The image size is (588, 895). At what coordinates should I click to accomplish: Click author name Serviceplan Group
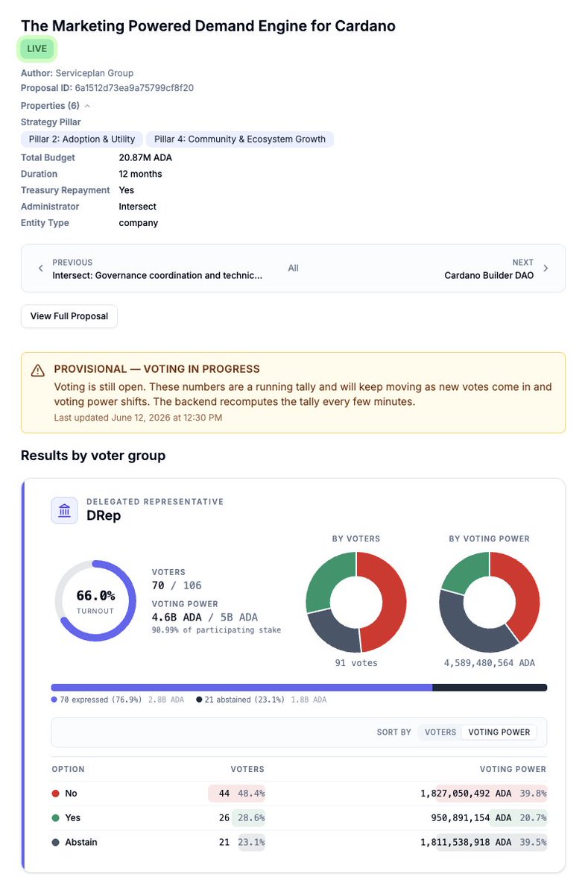[95, 73]
